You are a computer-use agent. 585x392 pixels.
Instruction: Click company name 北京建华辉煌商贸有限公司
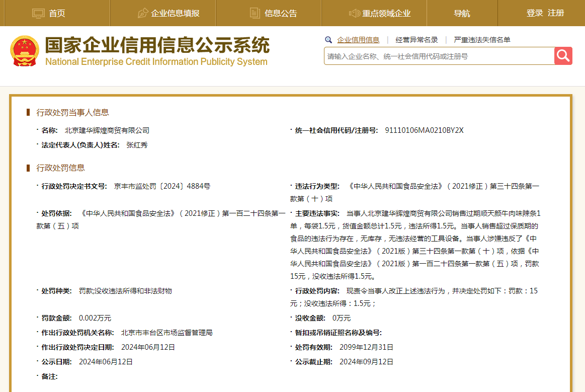pos(107,130)
